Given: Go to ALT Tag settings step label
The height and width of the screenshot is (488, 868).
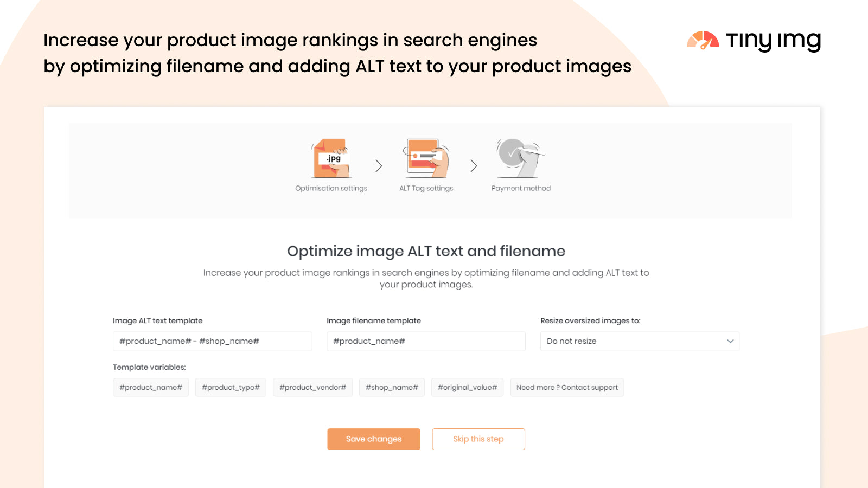Looking at the screenshot, I should (426, 189).
